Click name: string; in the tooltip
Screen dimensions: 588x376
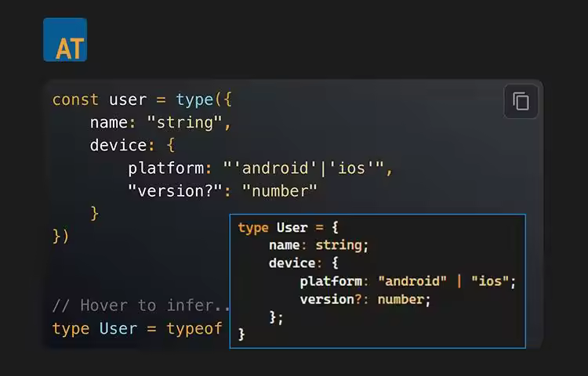click(x=318, y=245)
